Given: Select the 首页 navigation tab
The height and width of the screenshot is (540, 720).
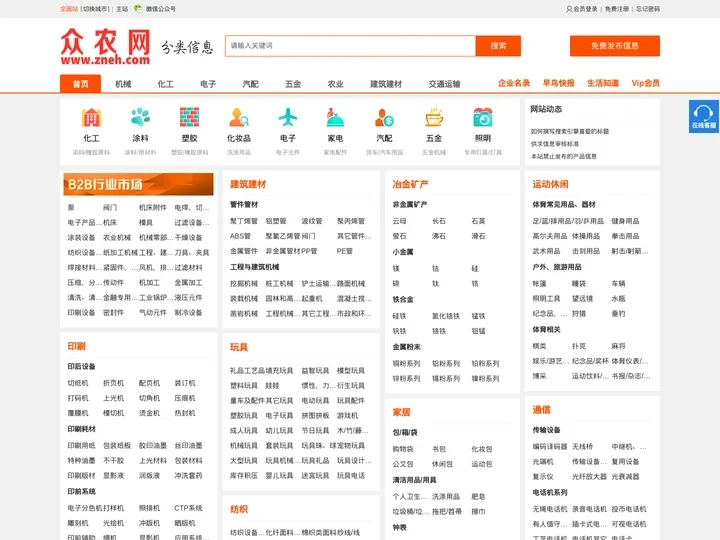Looking at the screenshot, I should point(80,84).
